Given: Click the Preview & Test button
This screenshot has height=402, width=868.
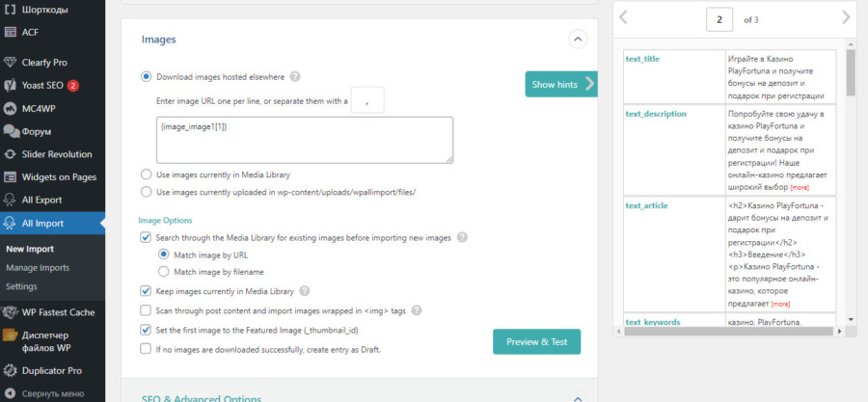Looking at the screenshot, I should tap(537, 341).
